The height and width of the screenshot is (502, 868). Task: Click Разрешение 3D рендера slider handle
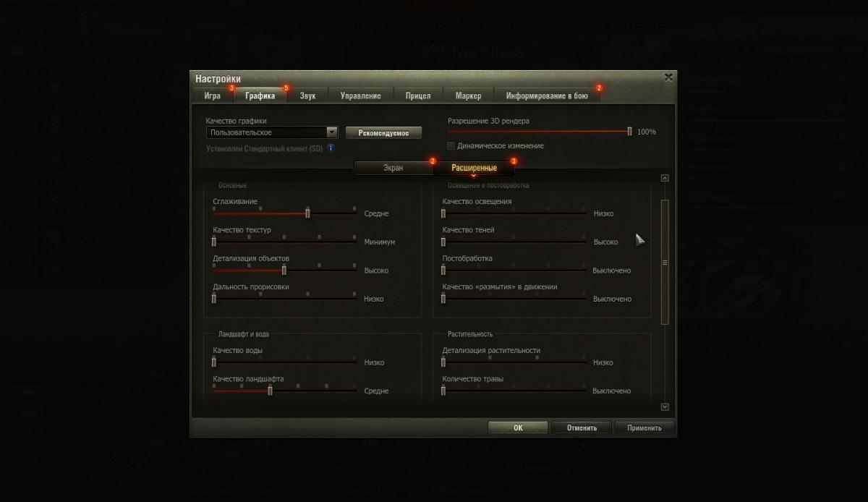pyautogui.click(x=629, y=132)
